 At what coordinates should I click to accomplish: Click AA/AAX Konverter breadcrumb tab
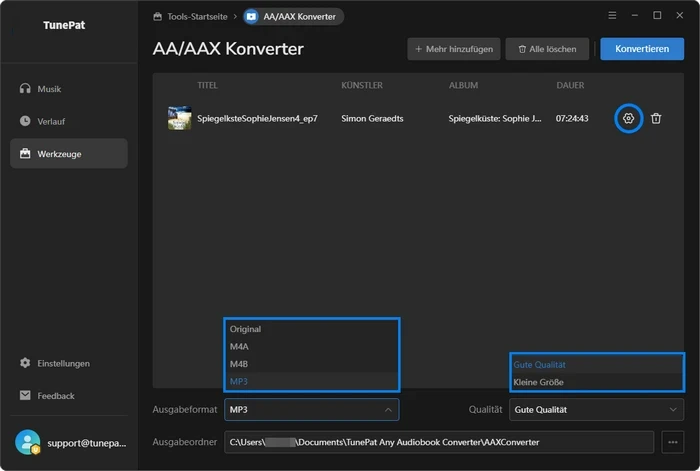click(x=293, y=17)
